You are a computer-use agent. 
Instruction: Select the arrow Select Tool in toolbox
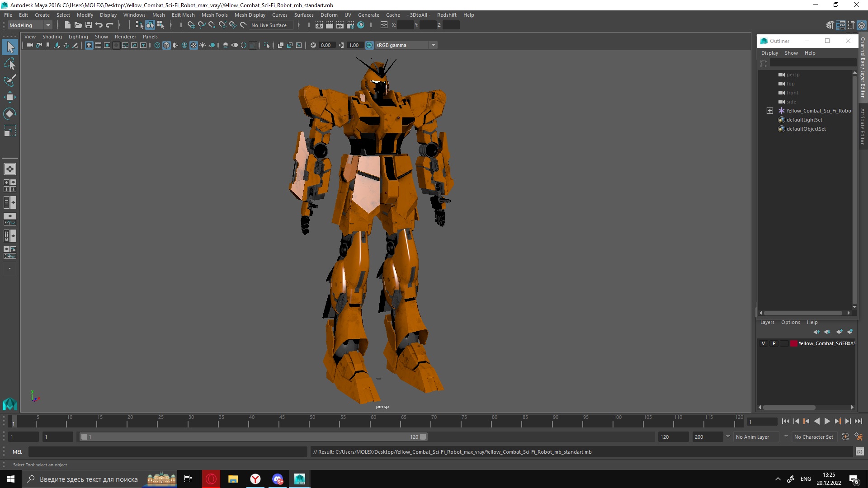tap(10, 47)
